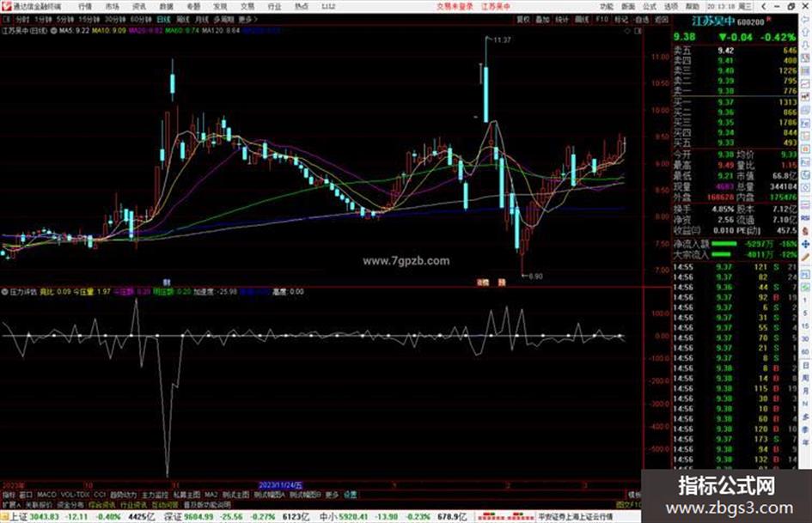Image resolution: width=812 pixels, height=523 pixels.
Task: Open the 更多 indicators dropdown at bottom
Action: (332, 495)
